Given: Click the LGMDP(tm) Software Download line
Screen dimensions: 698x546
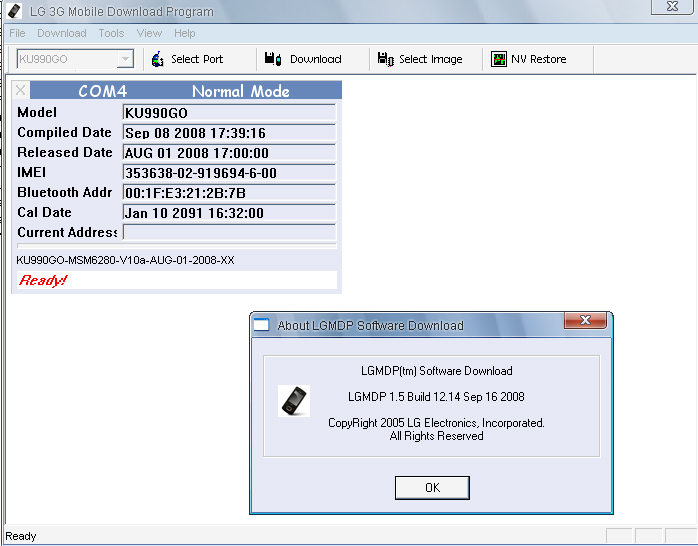Looking at the screenshot, I should [437, 371].
